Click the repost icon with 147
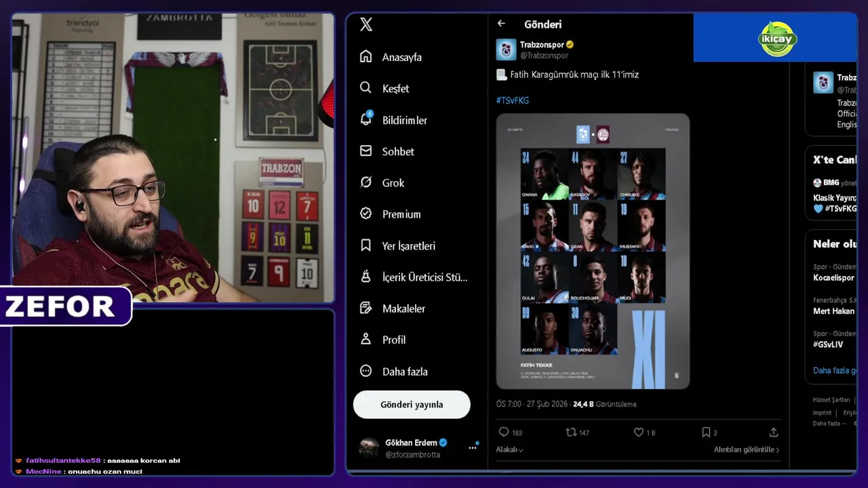Image resolution: width=868 pixels, height=488 pixels. click(571, 432)
